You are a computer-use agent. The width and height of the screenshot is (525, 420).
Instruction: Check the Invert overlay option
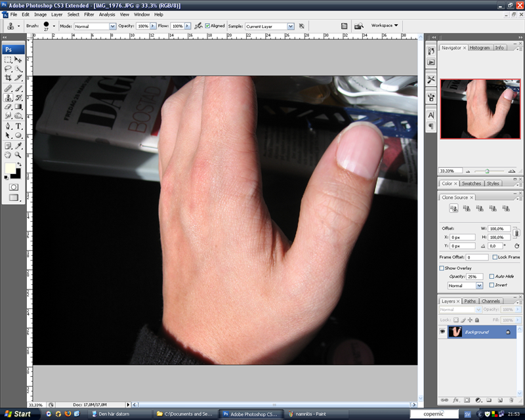pos(492,285)
